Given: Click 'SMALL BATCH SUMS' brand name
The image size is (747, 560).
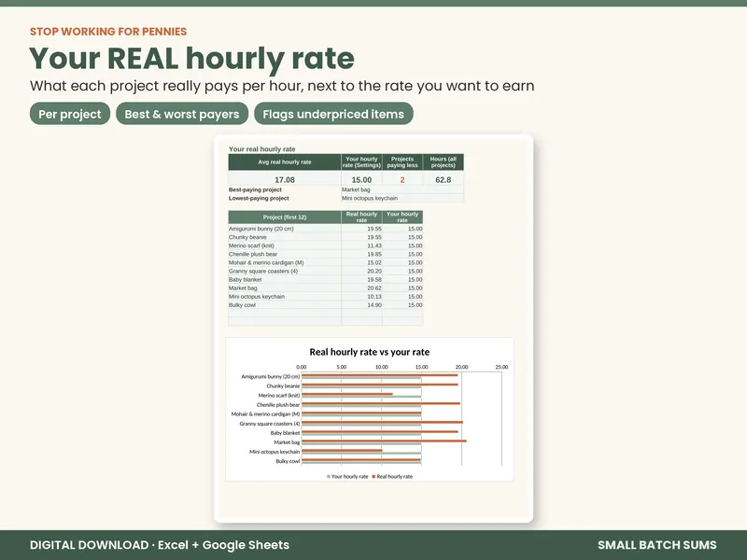Looking at the screenshot, I should 657,545.
